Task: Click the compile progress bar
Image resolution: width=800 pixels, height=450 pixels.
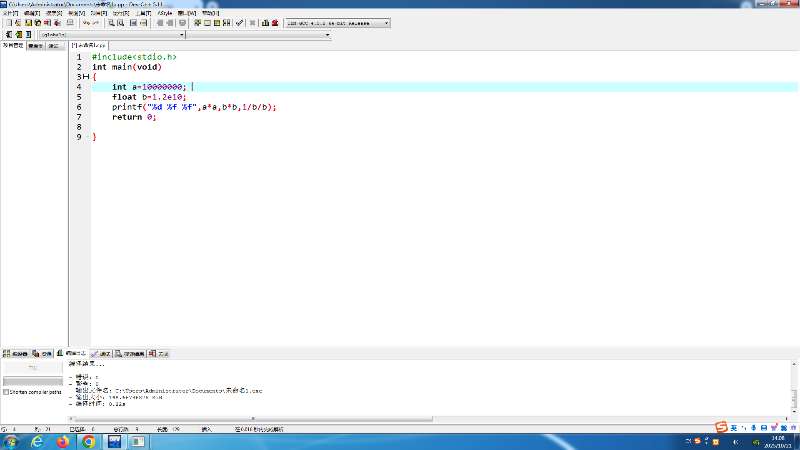Action: [x=33, y=381]
